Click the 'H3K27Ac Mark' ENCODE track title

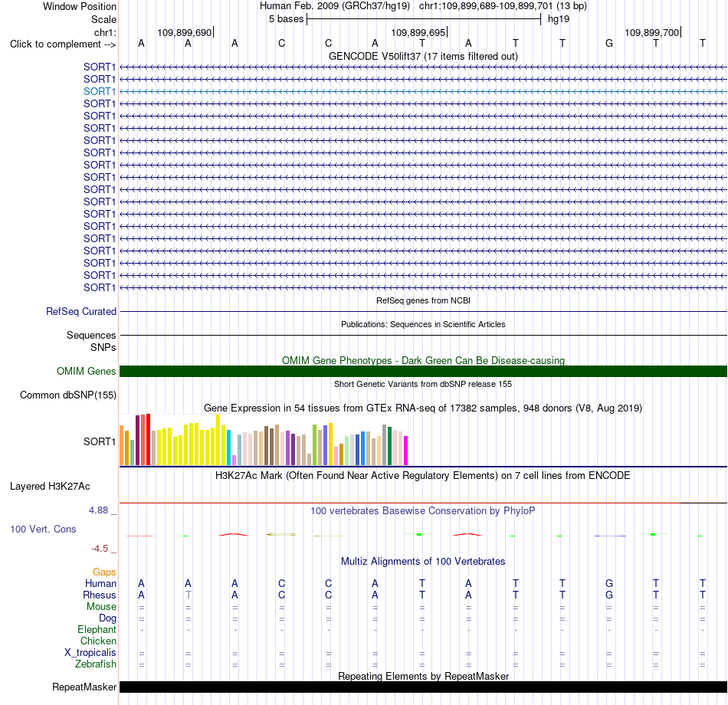423,476
